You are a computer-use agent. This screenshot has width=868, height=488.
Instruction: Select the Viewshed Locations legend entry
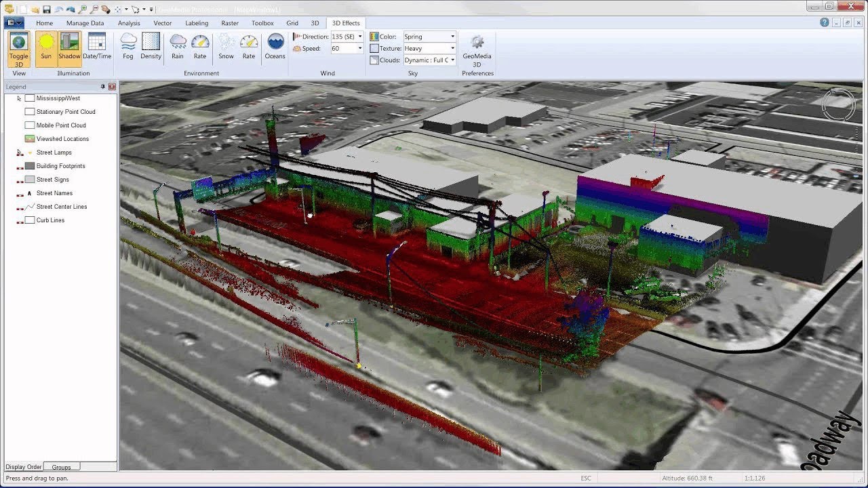click(62, 139)
